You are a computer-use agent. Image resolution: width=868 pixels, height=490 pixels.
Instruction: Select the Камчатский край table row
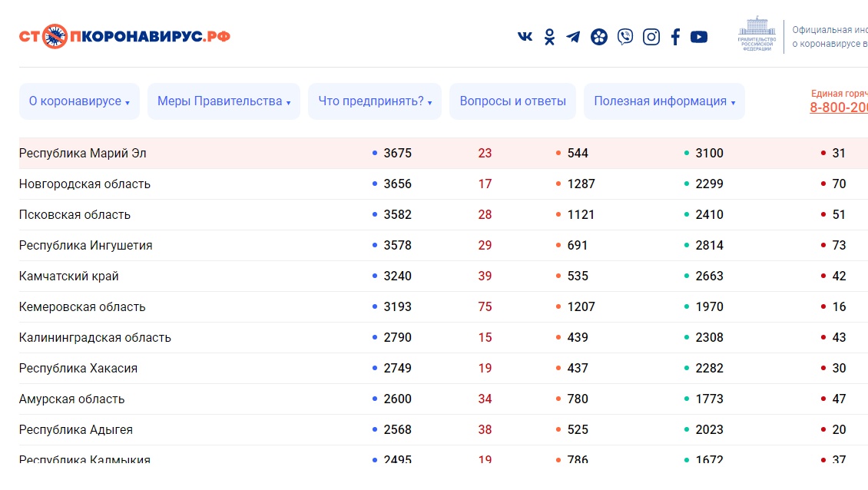[x=69, y=276]
